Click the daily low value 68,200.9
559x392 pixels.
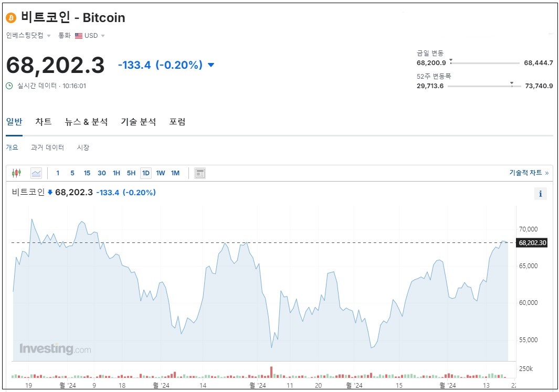pos(431,63)
